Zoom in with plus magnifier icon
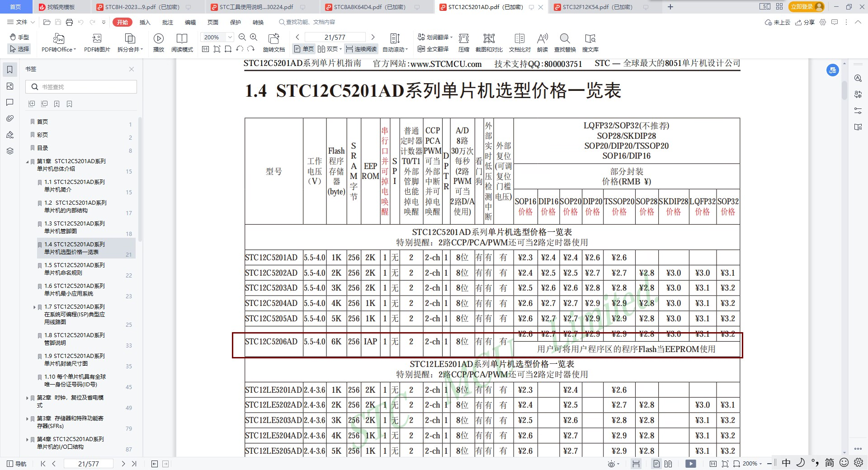Image resolution: width=868 pixels, height=470 pixels. (254, 37)
